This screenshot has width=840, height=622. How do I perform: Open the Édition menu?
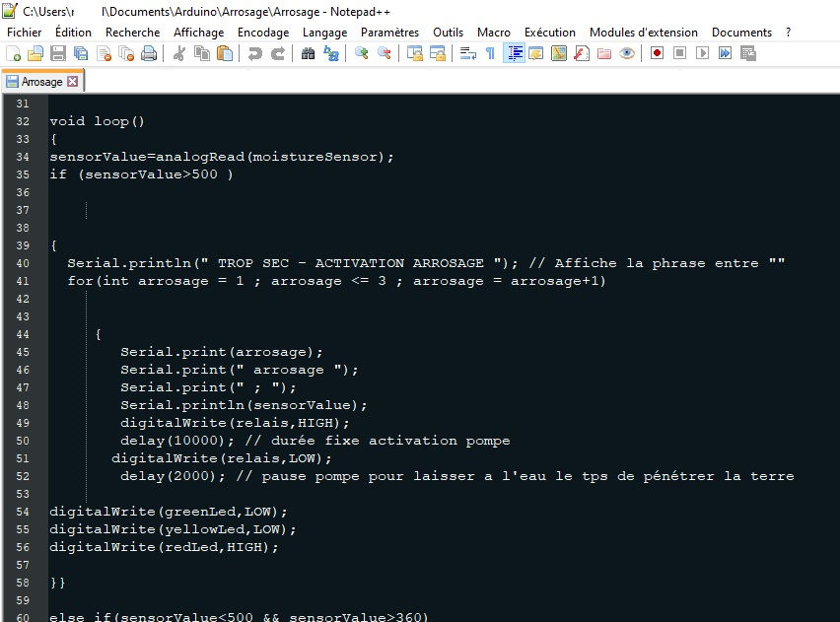[x=73, y=33]
